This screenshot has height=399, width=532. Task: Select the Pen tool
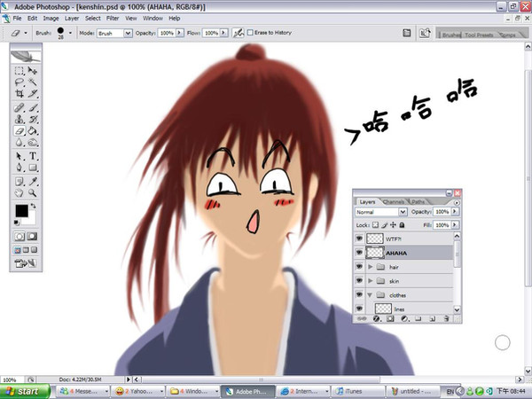(x=20, y=168)
